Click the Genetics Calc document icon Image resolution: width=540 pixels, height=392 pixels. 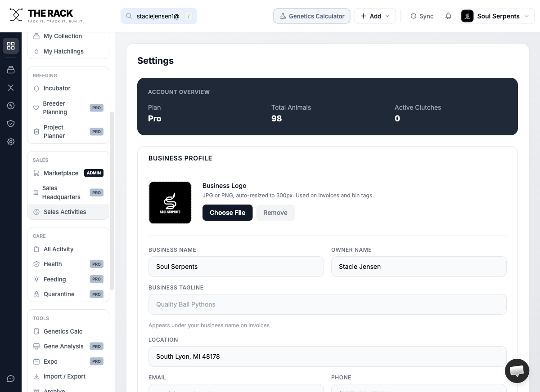click(x=36, y=331)
